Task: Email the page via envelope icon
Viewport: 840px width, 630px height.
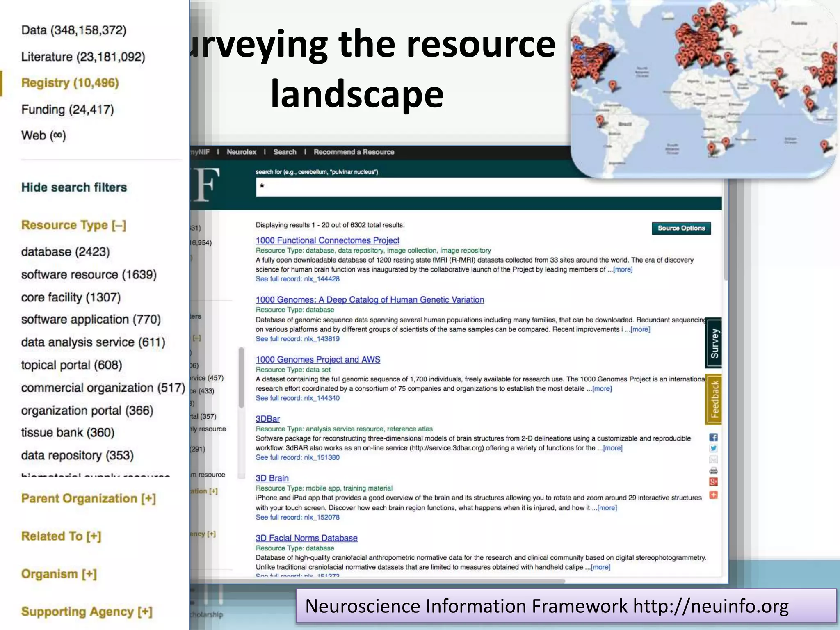Action: pyautogui.click(x=713, y=459)
